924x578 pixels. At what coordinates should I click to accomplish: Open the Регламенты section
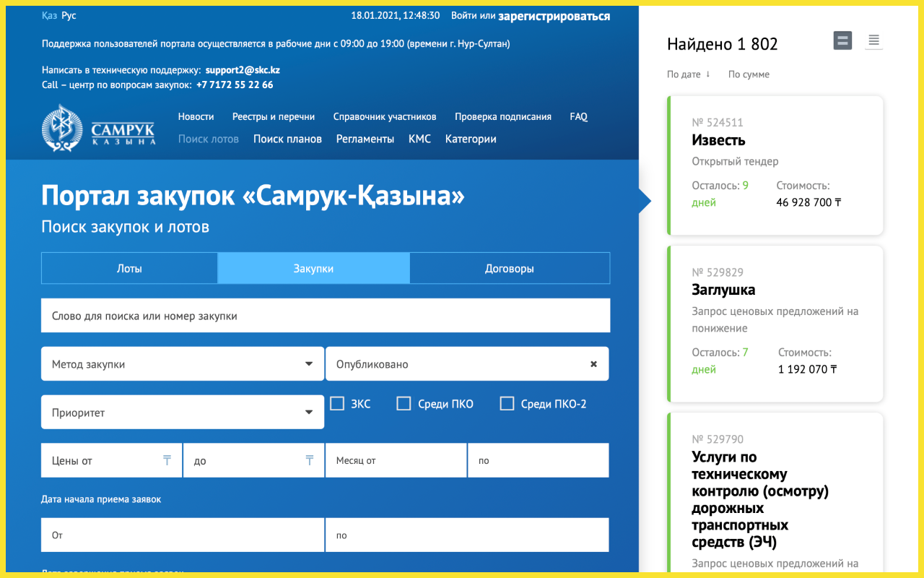[x=365, y=139]
